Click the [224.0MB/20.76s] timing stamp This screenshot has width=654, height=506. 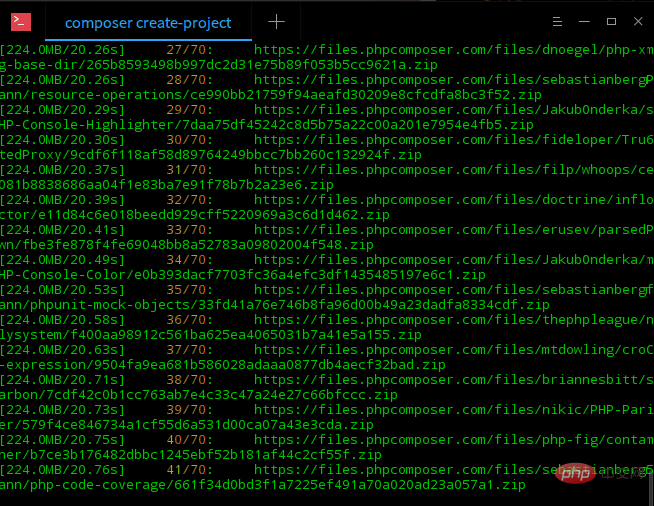[62, 470]
